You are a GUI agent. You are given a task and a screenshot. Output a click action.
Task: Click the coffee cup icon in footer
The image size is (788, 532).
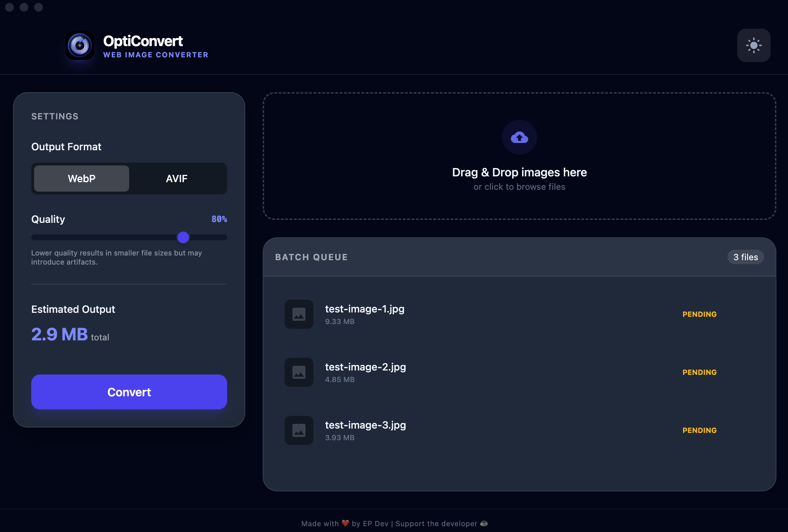pos(484,523)
